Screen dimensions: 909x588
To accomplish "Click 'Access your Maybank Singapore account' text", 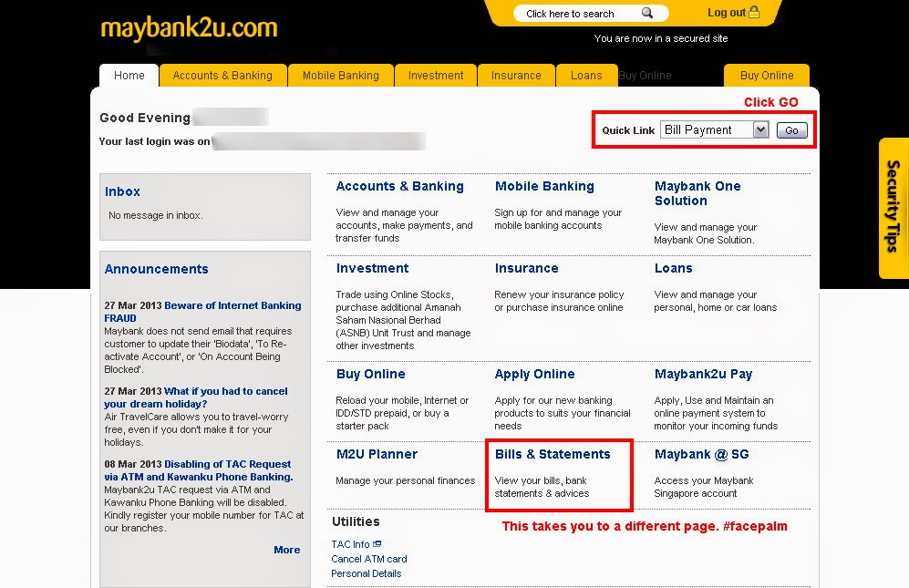I will pos(704,487).
